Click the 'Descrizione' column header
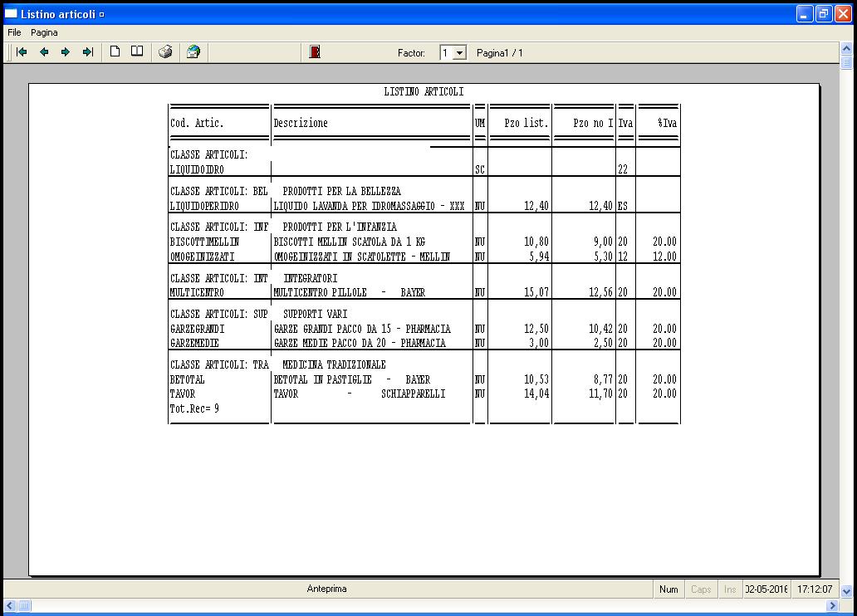The height and width of the screenshot is (616, 857). [x=301, y=123]
